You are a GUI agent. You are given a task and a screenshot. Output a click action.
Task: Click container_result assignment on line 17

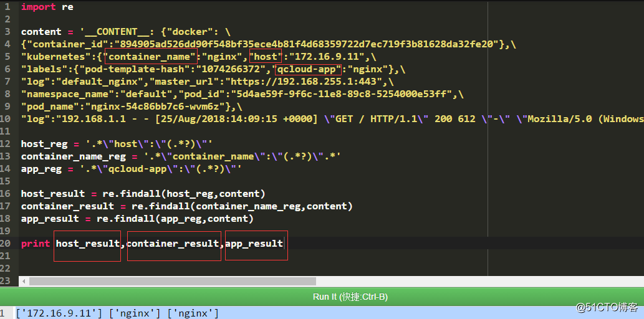(67, 206)
